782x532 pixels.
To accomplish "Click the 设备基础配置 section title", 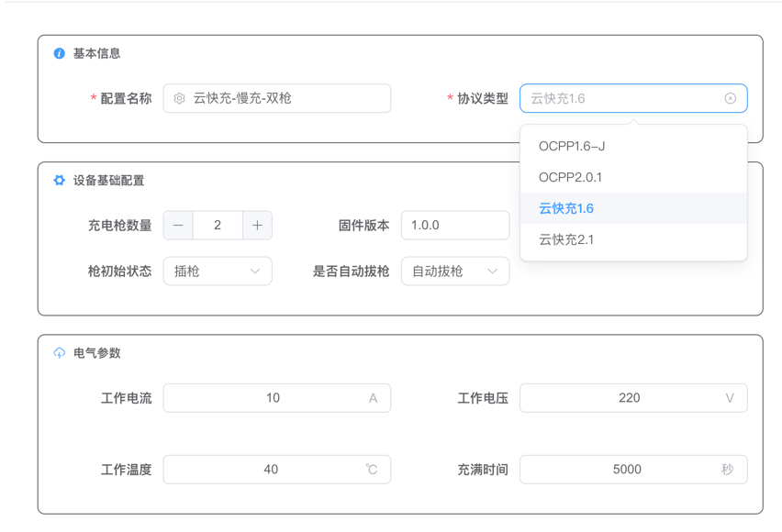I will pyautogui.click(x=108, y=180).
